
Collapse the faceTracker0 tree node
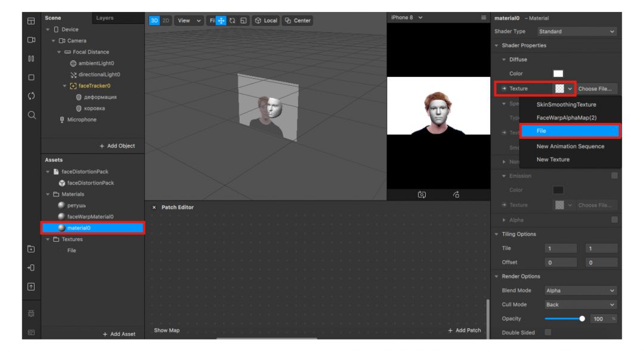tap(65, 85)
